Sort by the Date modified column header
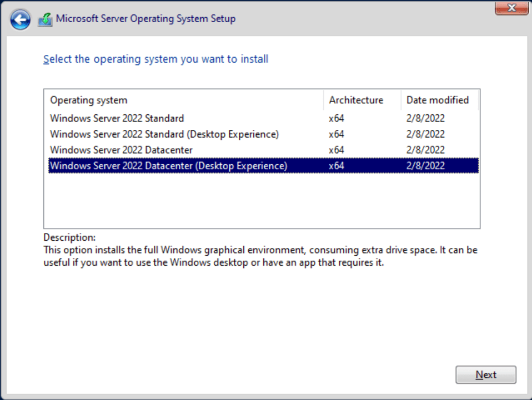532x400 pixels. pyautogui.click(x=440, y=100)
